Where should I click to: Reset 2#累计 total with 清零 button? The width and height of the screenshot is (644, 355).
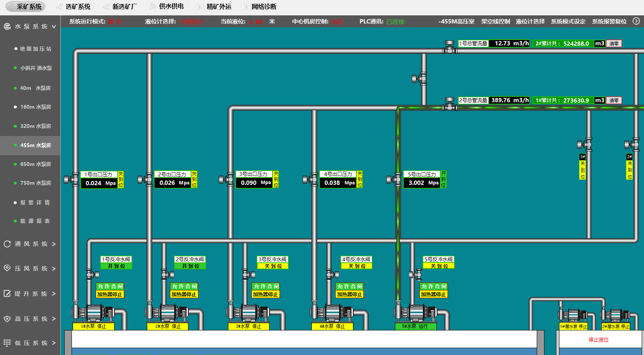[614, 43]
